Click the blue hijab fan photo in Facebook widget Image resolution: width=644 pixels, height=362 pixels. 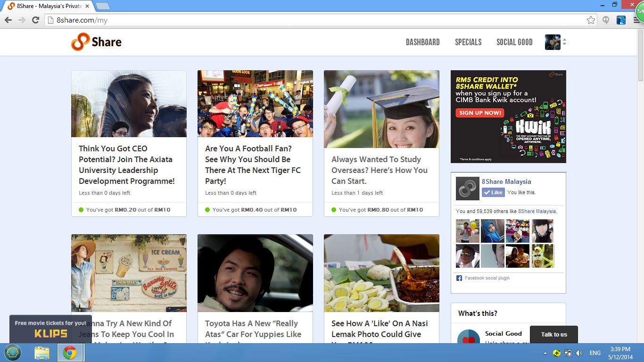coord(493,231)
